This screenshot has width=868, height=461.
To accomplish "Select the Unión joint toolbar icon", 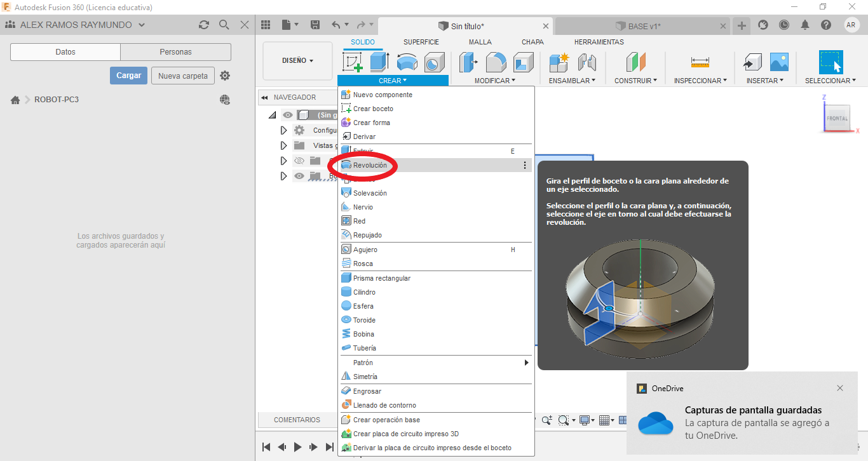I will 587,62.
